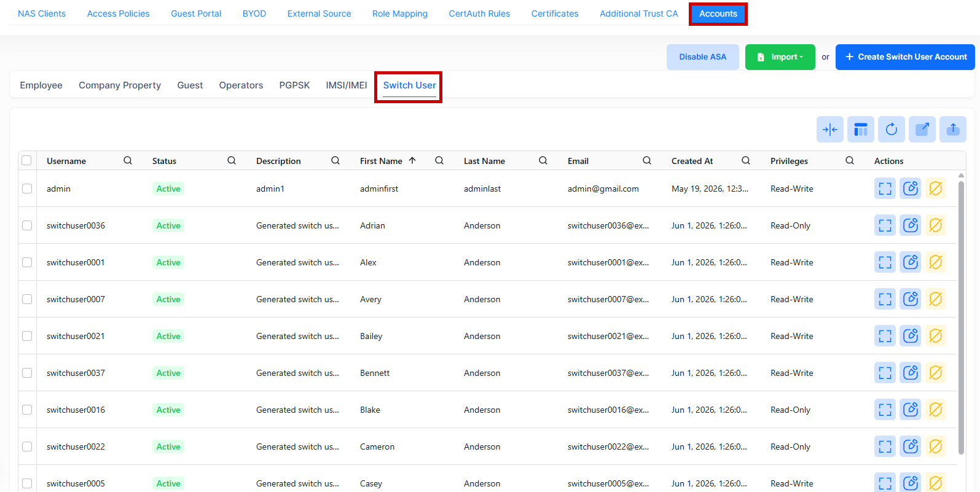Search the Email column
Image resolution: width=980 pixels, height=492 pixels.
click(x=647, y=160)
